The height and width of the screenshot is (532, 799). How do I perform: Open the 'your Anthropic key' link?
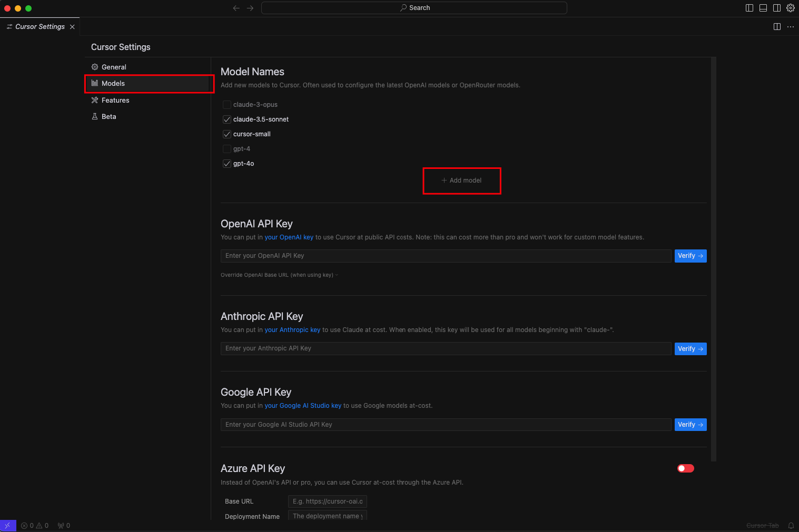point(292,330)
